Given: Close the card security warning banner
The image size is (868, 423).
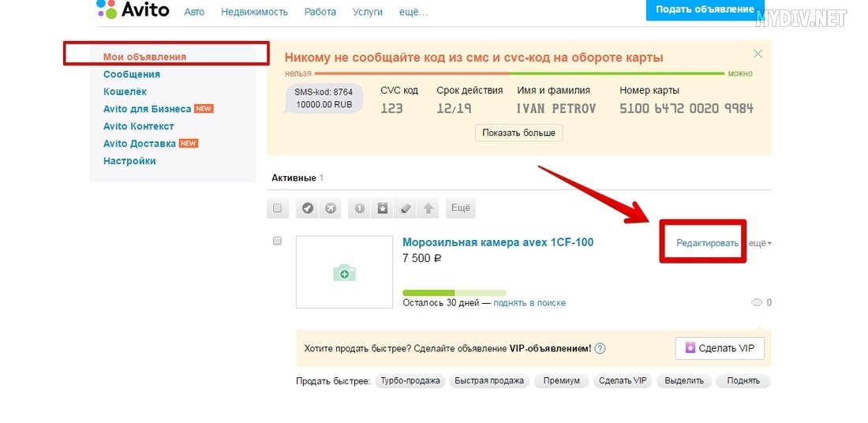Looking at the screenshot, I should 758,54.
